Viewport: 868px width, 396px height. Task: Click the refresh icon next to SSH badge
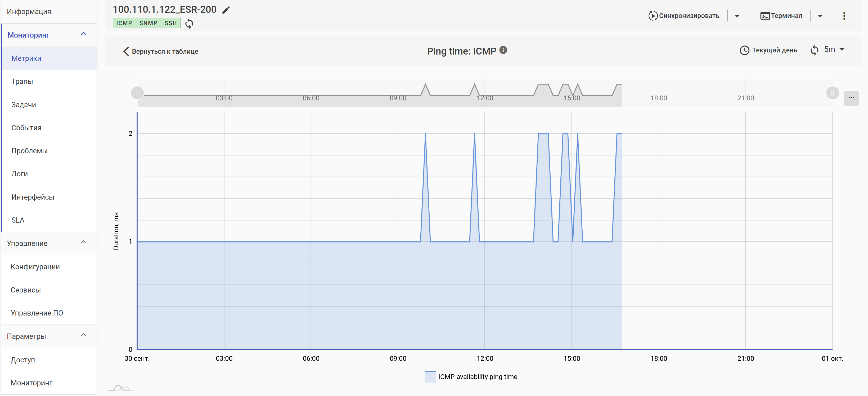(189, 23)
